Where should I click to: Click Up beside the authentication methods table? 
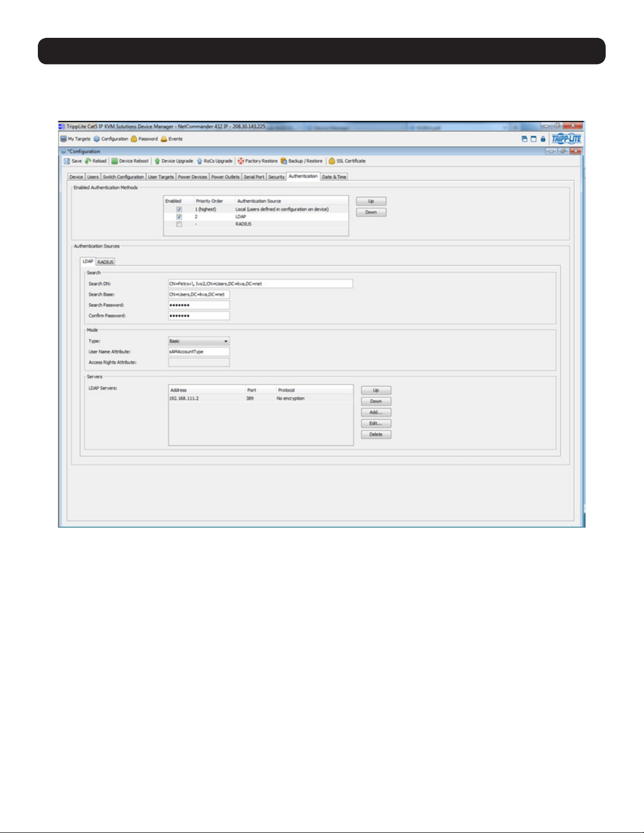371,201
